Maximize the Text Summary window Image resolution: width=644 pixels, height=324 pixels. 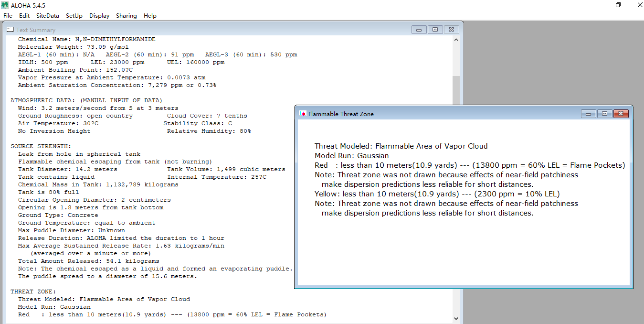coord(435,30)
